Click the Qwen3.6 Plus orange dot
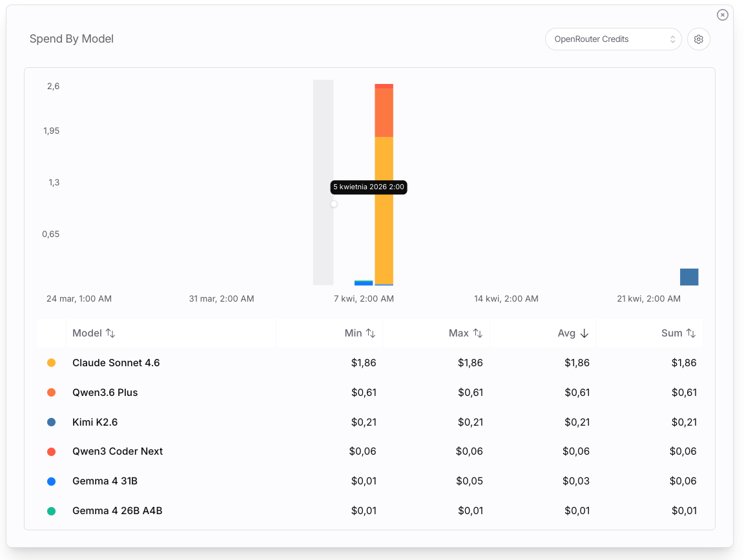The image size is (744, 560). (52, 393)
